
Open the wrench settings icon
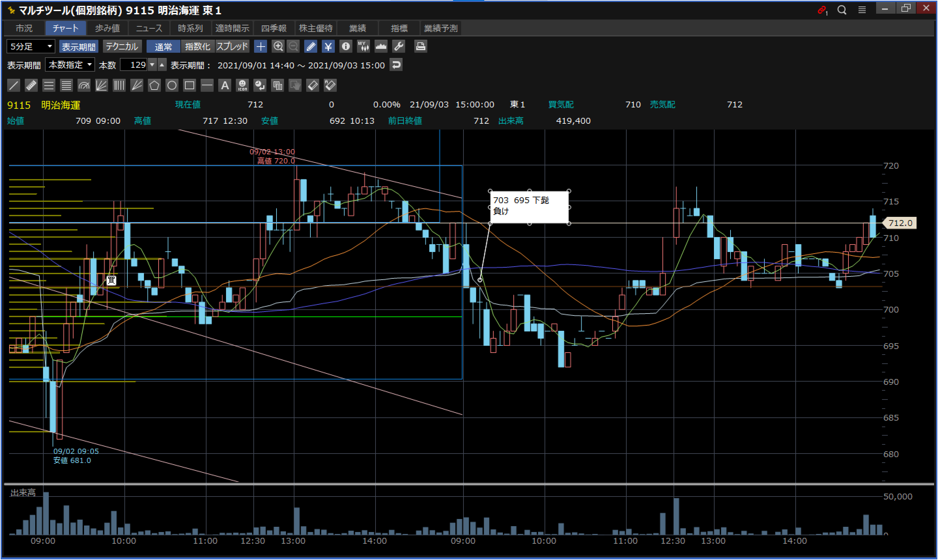399,47
